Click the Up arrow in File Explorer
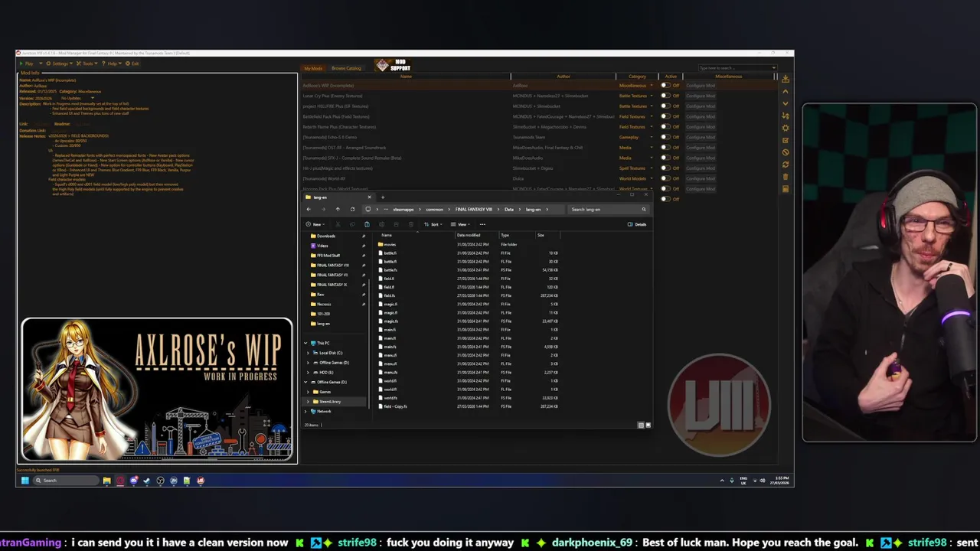 (338, 209)
